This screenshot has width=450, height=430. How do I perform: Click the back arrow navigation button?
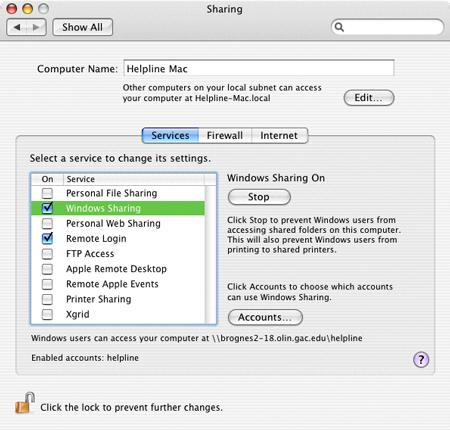[17, 27]
